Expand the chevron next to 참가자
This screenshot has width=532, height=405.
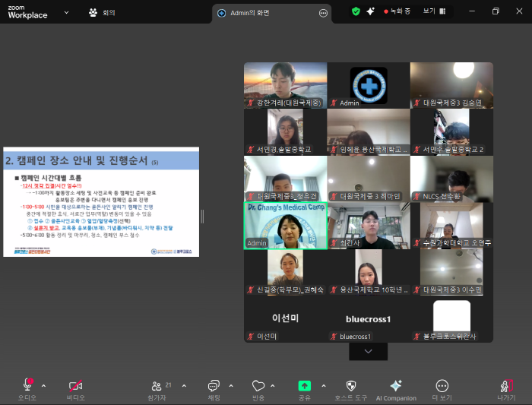(184, 386)
